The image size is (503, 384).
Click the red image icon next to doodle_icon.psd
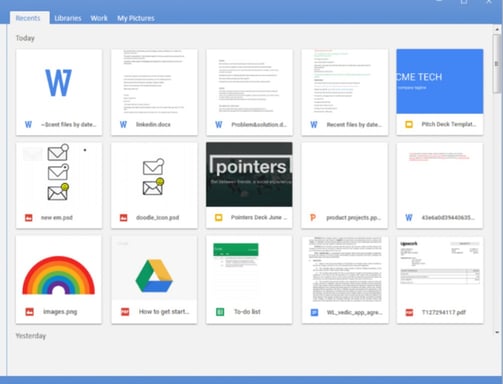[124, 218]
